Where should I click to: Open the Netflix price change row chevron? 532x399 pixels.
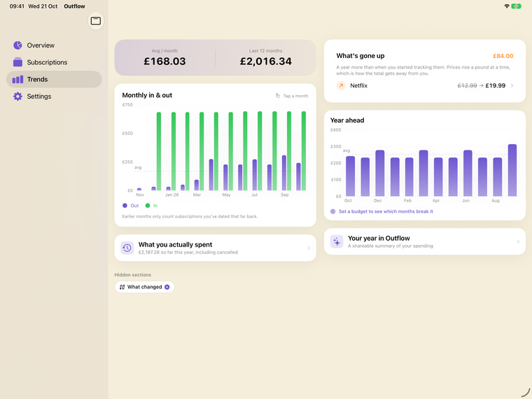click(512, 85)
